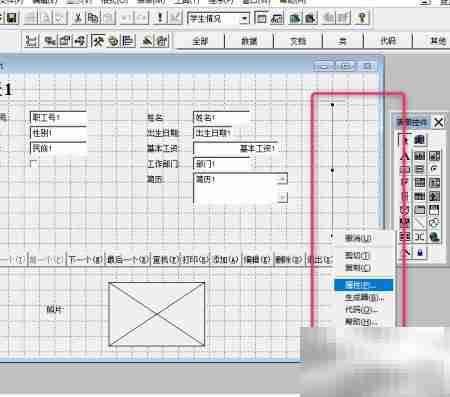The height and width of the screenshot is (397, 450).
Task: Switch to the 代码 tab
Action: pyautogui.click(x=388, y=41)
